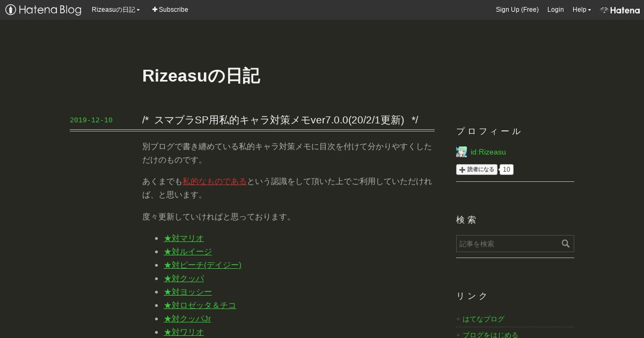
Task: Jump to ★対ヨッシー section
Action: [188, 292]
